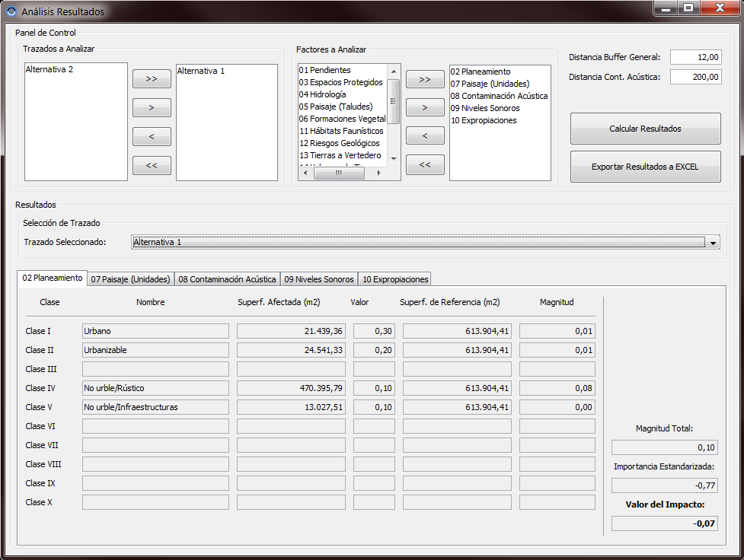Select 09 Niveles Sonoros in chosen factores list
744x560 pixels.
pos(485,108)
